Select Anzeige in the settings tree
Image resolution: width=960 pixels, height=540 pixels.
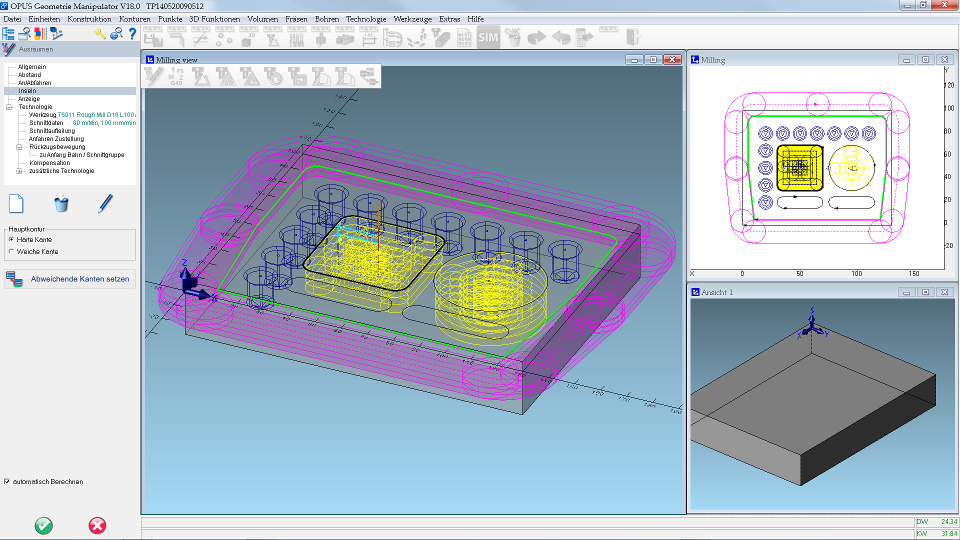[29, 99]
